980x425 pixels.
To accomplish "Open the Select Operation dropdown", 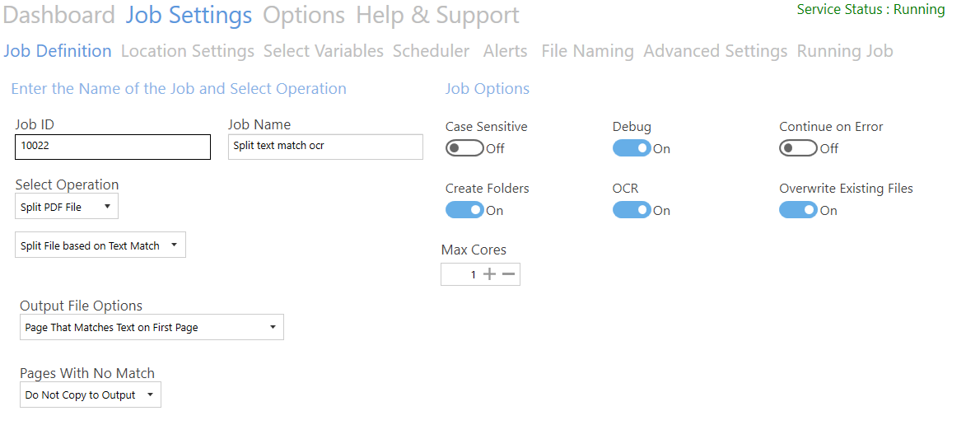I will coord(66,207).
